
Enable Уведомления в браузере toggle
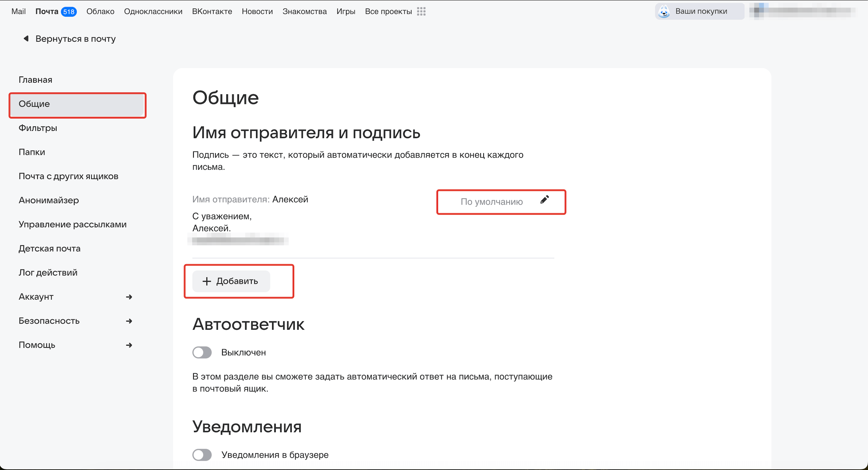tap(202, 455)
